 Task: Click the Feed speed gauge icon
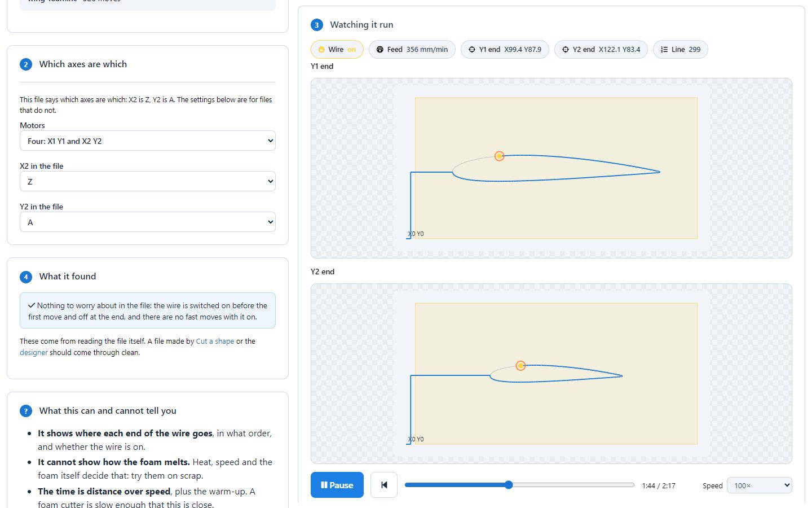(x=380, y=50)
